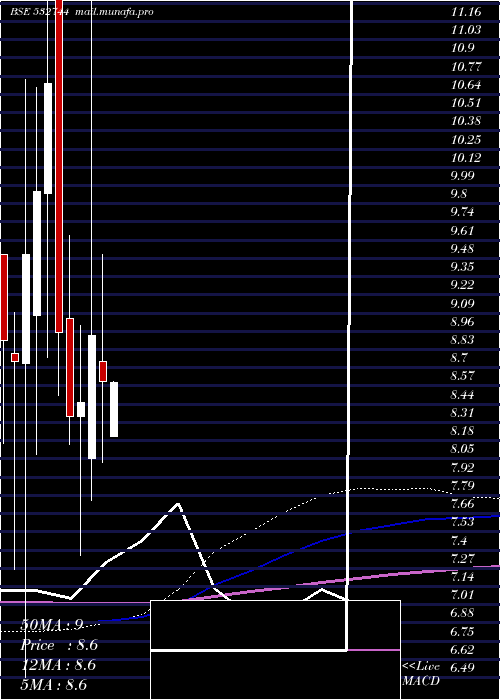Click the 7.4 price axis label
Viewport: 500px width, 700px height.
[x=459, y=541]
